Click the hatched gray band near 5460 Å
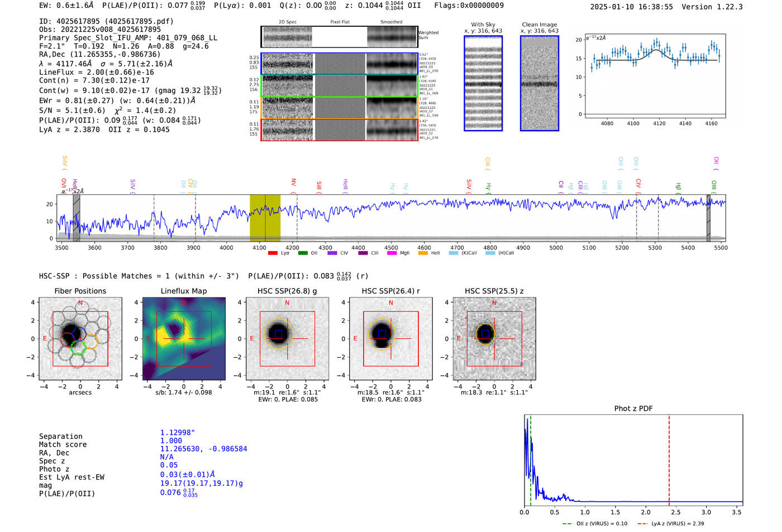 (x=708, y=218)
